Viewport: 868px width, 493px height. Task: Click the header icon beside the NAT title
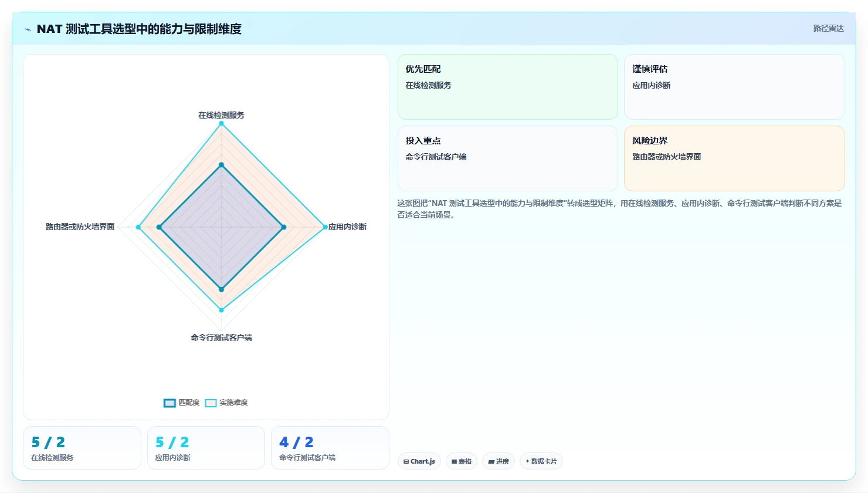[28, 29]
